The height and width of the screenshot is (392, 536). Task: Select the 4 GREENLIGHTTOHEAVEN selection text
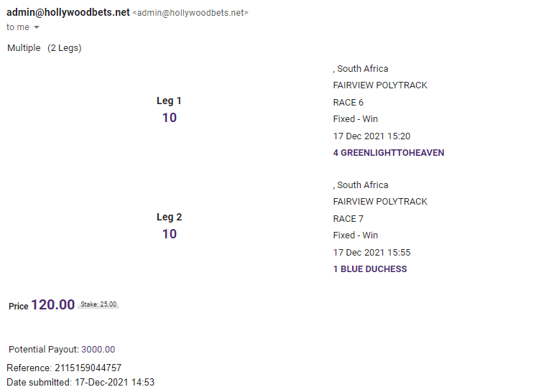(x=389, y=153)
